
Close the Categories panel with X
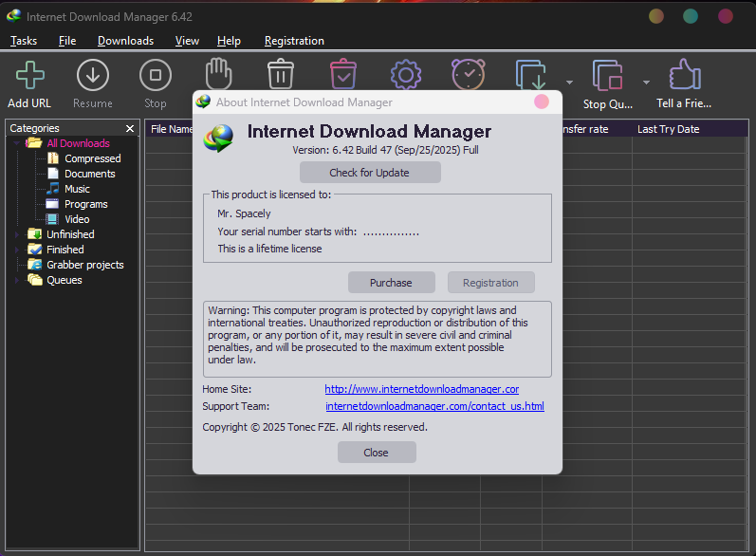(130, 128)
